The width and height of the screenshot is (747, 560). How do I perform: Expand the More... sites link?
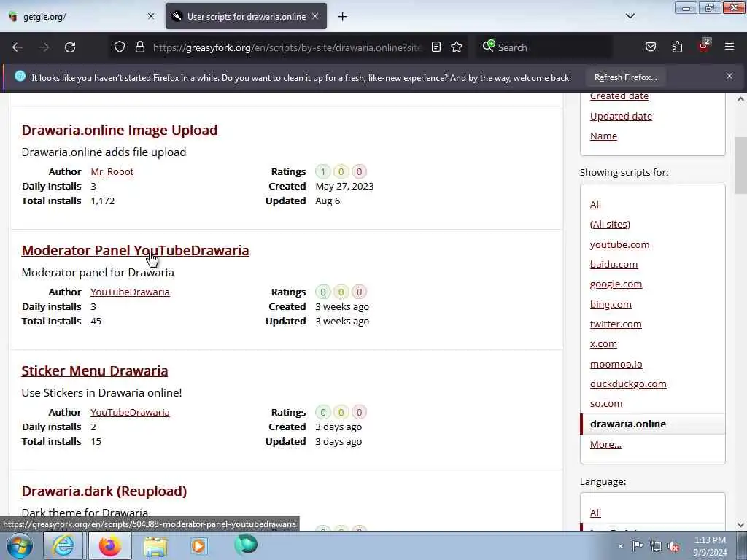(605, 444)
